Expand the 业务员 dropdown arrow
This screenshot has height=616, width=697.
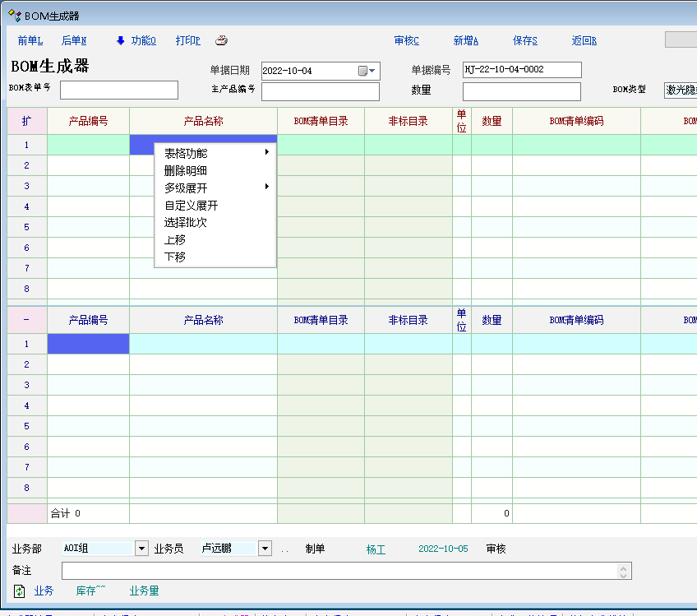click(265, 549)
